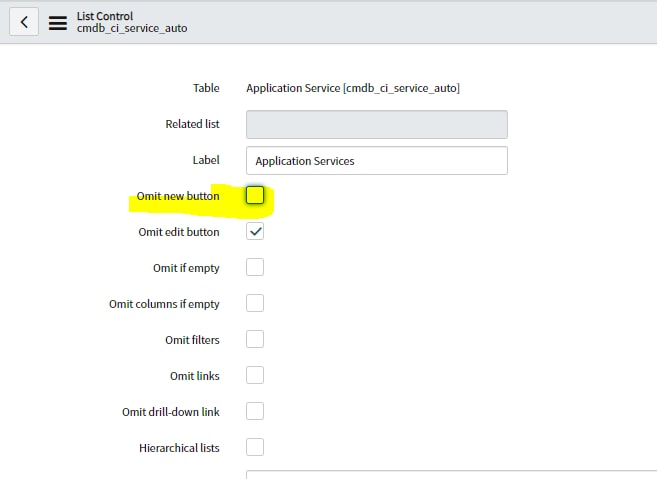The height and width of the screenshot is (479, 657).
Task: Click into the Label text field
Action: click(x=377, y=161)
